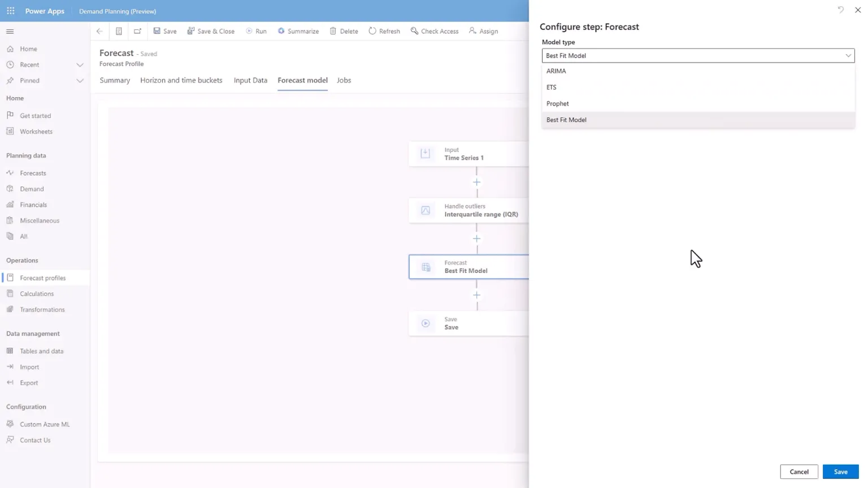Check access for this profile
Image resolution: width=868 pixels, height=488 pixels.
(x=435, y=31)
